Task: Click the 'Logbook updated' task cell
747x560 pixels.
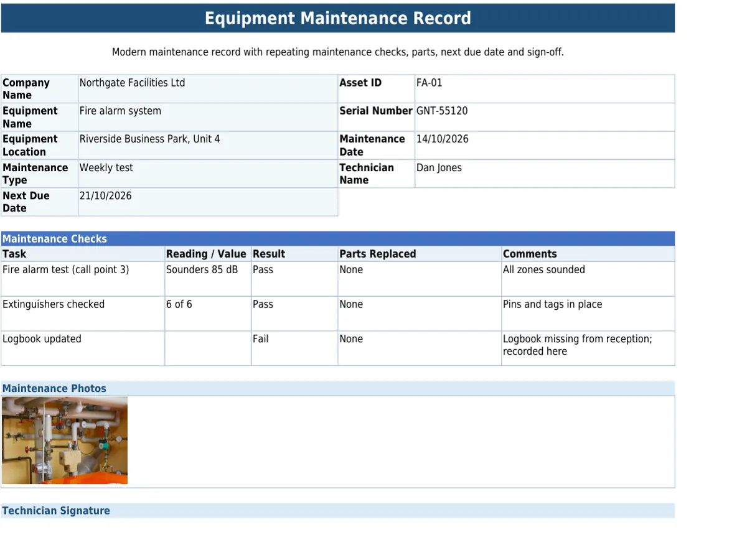Action: point(83,348)
